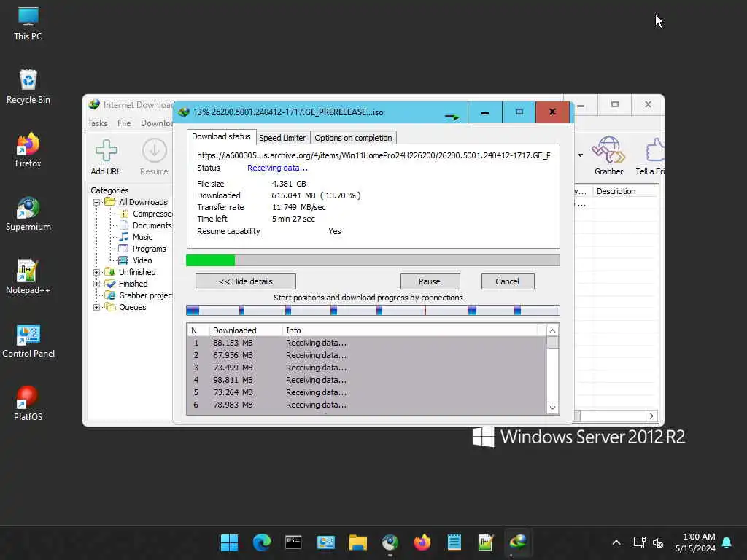Image resolution: width=747 pixels, height=560 pixels.
Task: Open the Tasks menu in IDM
Action: point(97,123)
